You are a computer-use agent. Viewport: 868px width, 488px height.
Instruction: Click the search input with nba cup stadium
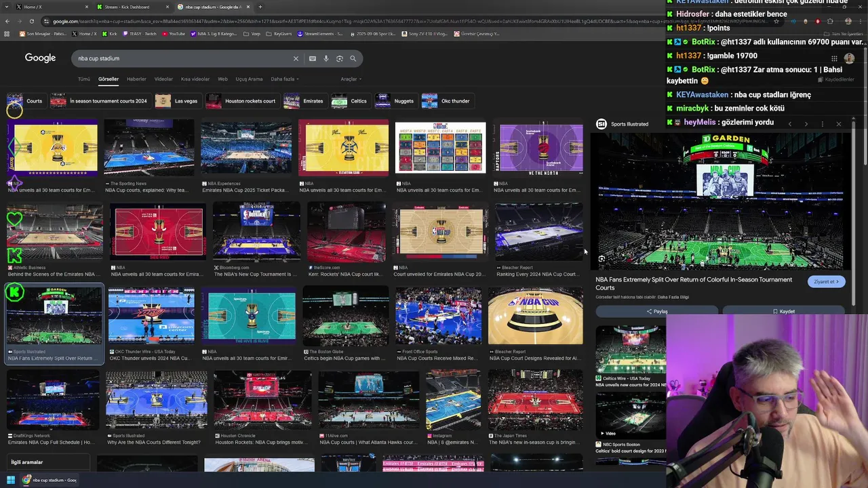(x=183, y=58)
